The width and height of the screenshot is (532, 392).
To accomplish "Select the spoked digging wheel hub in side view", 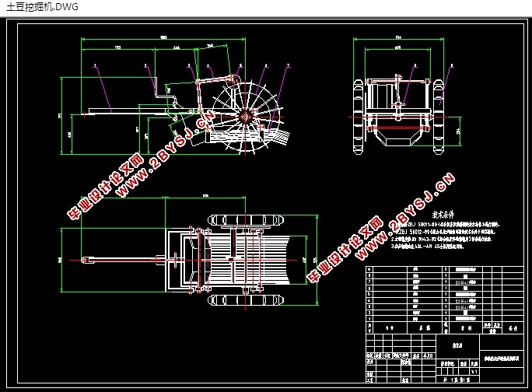I will [245, 117].
